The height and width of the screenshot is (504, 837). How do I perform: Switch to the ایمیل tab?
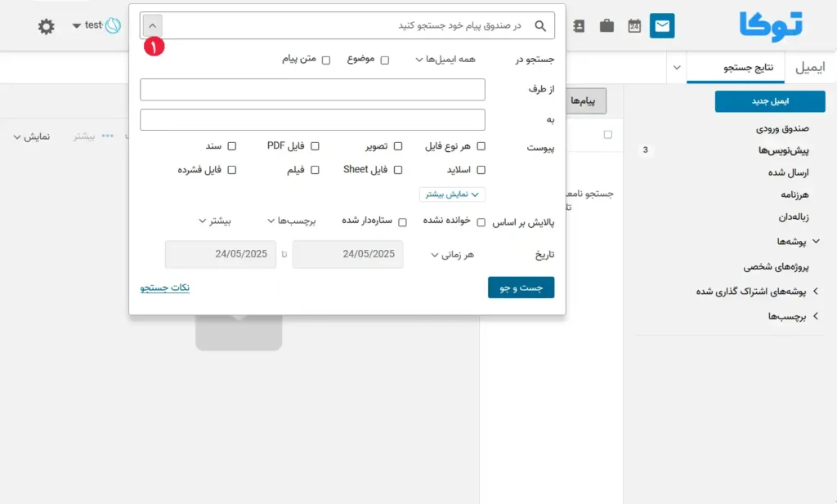point(810,68)
